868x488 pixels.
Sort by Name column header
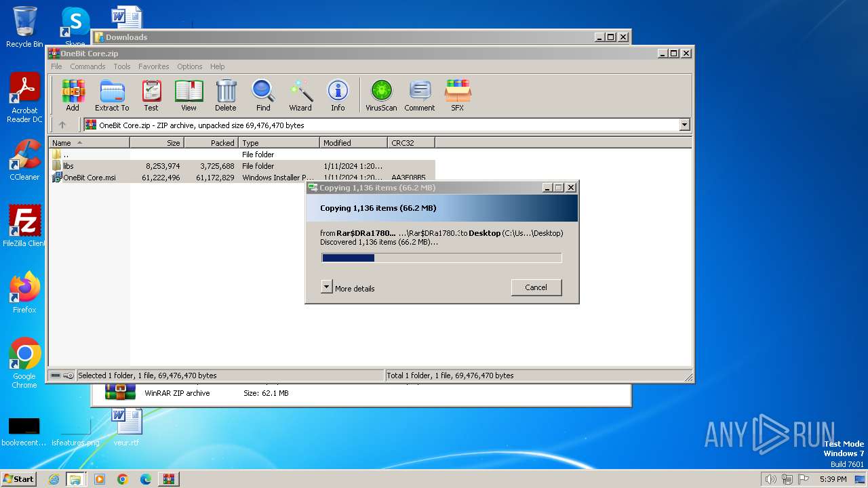(x=89, y=142)
